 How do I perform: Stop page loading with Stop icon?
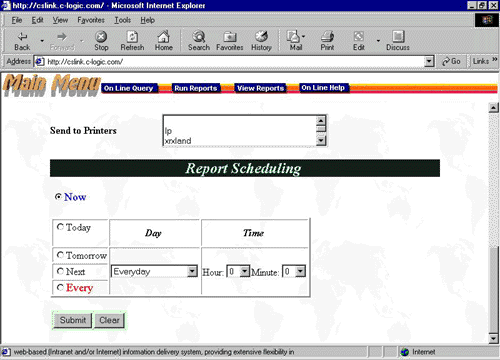(101, 36)
